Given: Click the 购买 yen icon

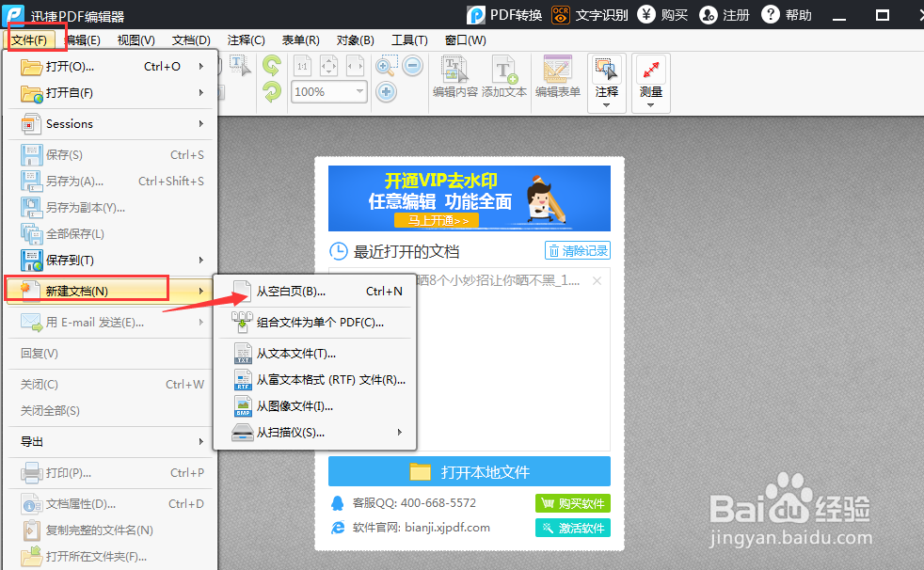Looking at the screenshot, I should tap(646, 15).
